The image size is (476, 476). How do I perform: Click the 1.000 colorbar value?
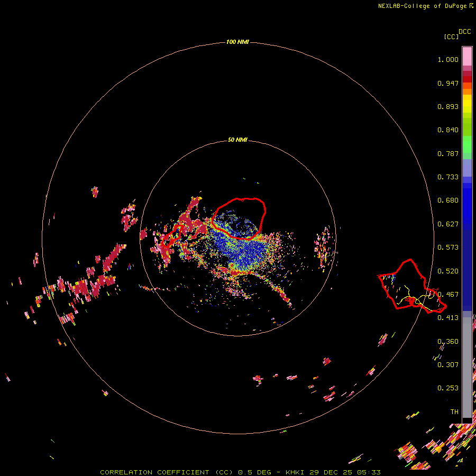point(448,59)
